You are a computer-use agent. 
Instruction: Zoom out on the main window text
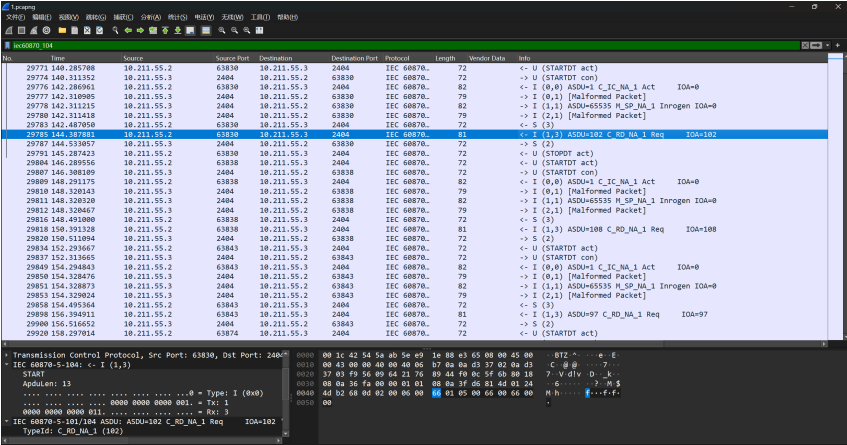pyautogui.click(x=234, y=30)
